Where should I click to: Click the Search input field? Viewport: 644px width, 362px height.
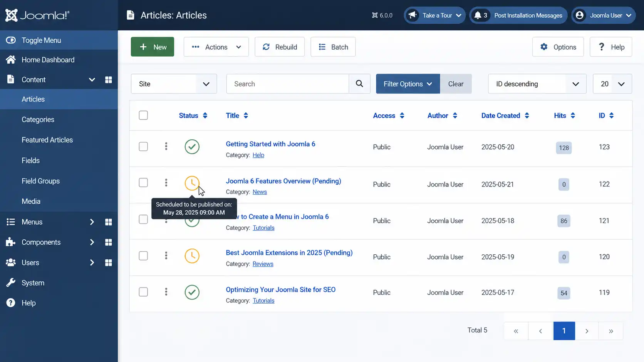coord(288,84)
